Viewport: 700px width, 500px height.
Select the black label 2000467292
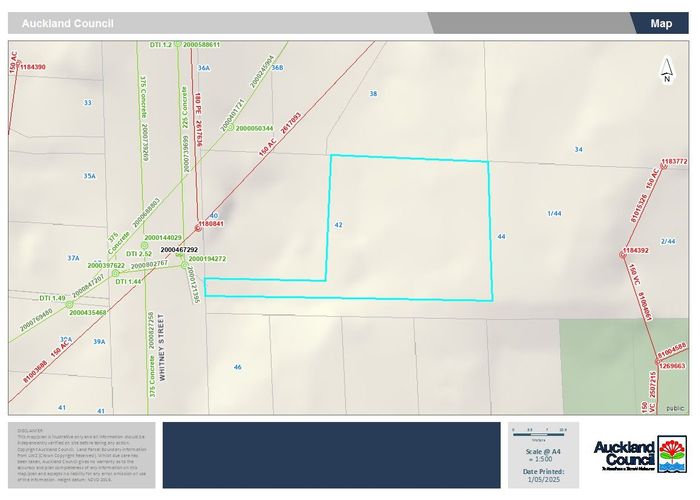pos(179,250)
